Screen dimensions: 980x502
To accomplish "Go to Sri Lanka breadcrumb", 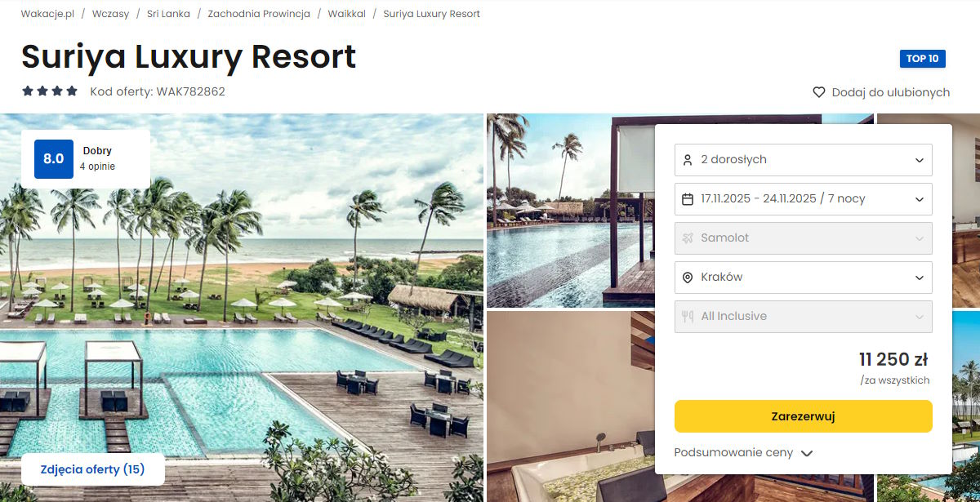I will pos(168,14).
